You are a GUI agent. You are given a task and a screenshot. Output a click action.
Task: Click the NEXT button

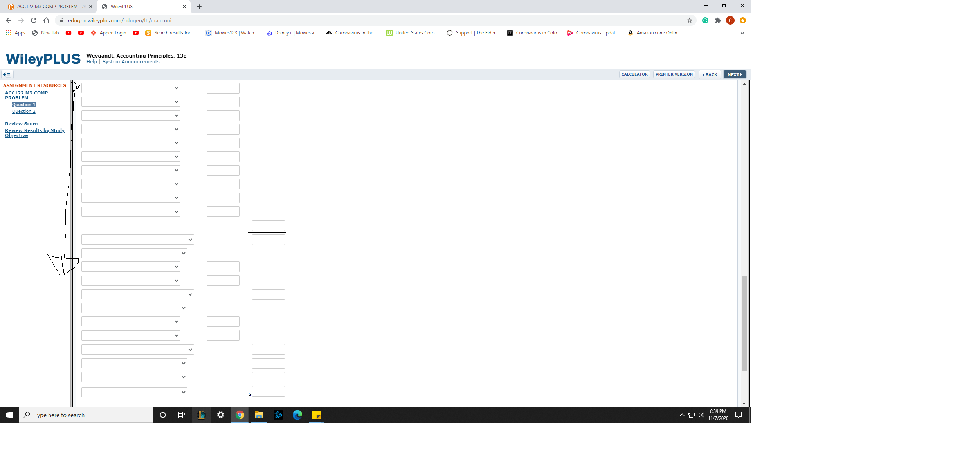coord(734,74)
